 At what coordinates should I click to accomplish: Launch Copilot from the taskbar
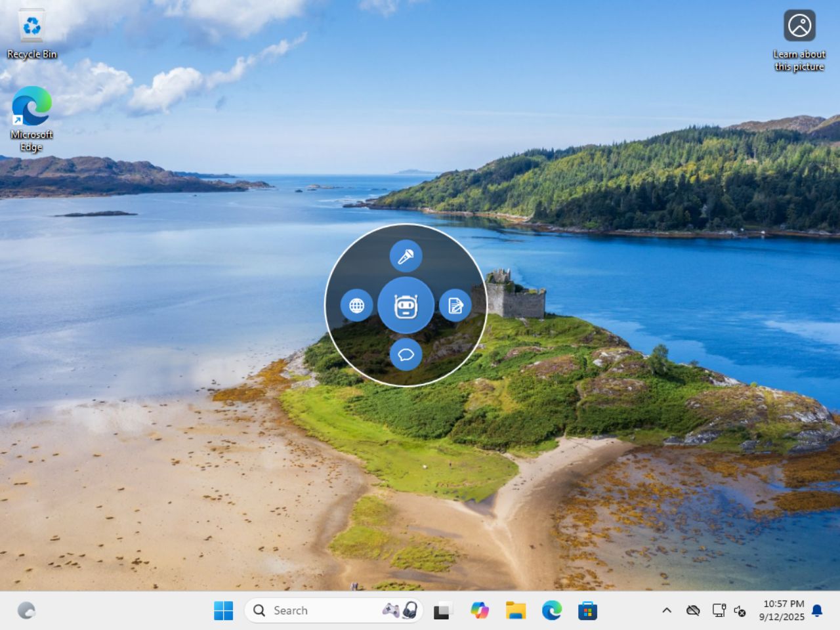pos(479,610)
